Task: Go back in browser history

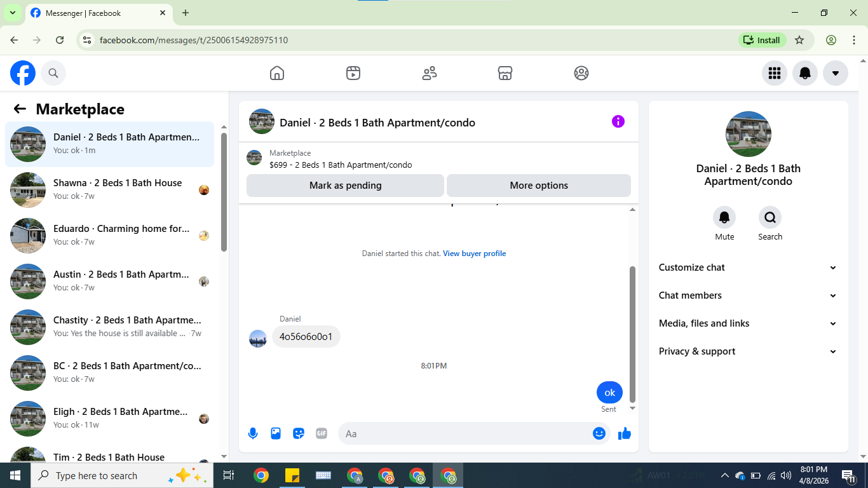Action: pos(14,40)
